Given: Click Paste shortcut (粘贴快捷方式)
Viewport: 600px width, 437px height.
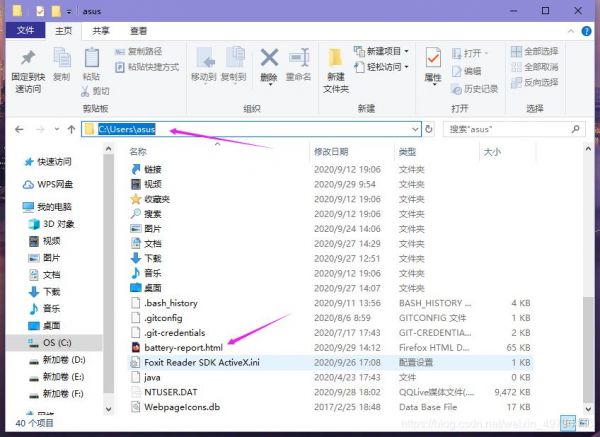Looking at the screenshot, I should tap(147, 67).
